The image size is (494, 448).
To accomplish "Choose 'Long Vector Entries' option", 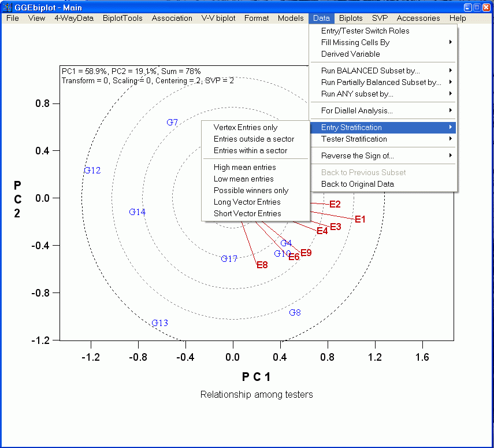I will [x=247, y=202].
